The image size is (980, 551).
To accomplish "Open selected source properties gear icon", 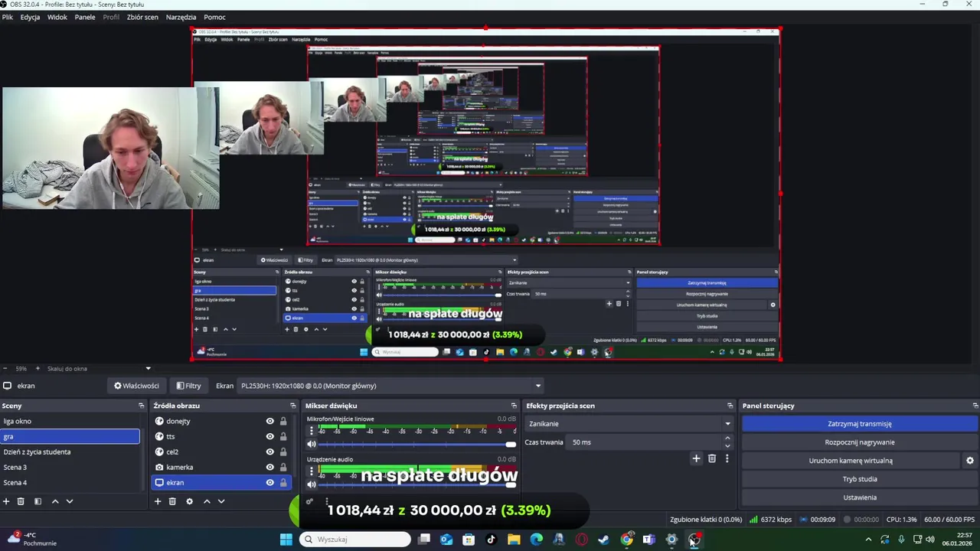I will tap(189, 501).
